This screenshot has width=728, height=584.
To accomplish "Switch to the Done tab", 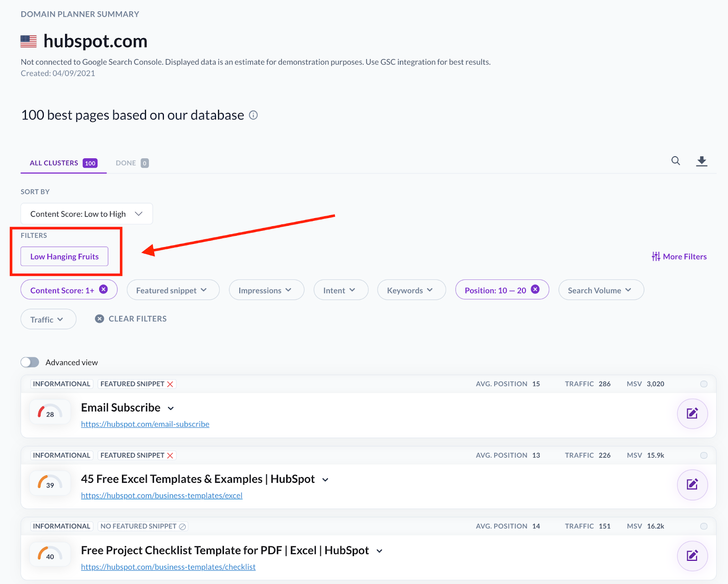I will [132, 163].
